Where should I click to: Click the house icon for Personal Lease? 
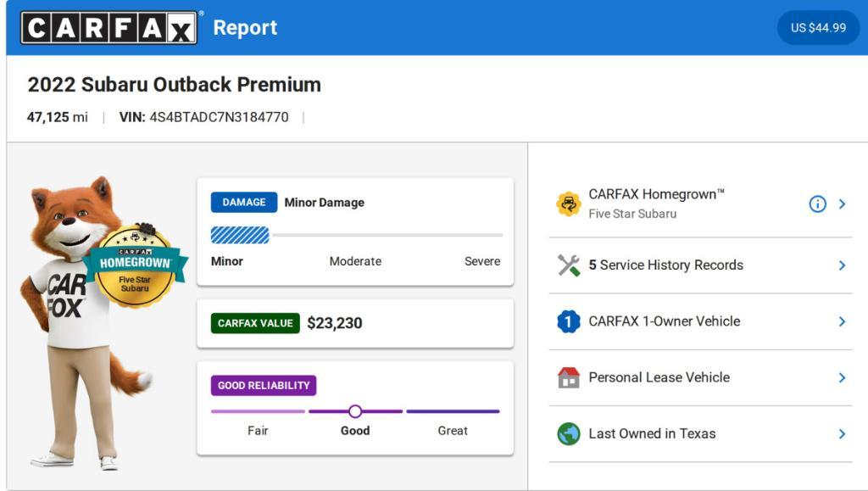point(569,377)
